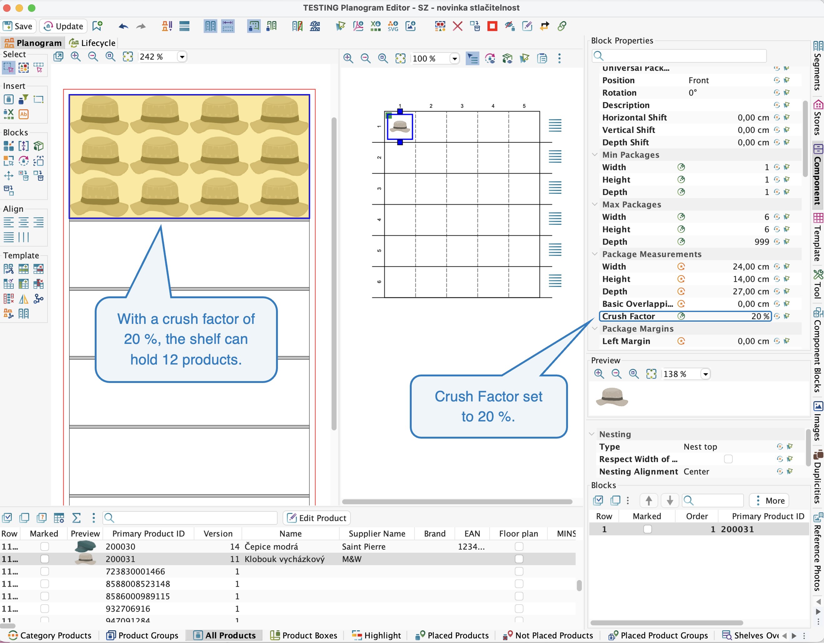Toggle Marked checkbox for product 723830001466

[x=44, y=572]
